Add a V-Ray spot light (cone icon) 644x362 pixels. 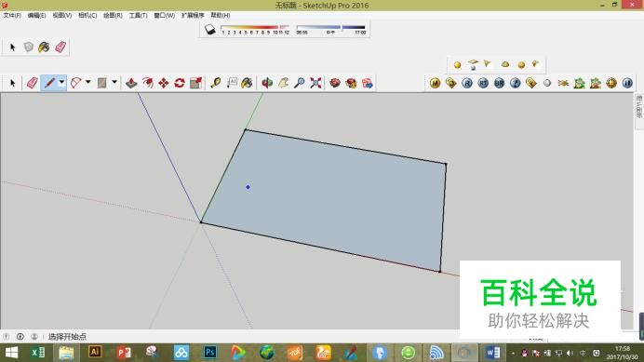[487, 63]
